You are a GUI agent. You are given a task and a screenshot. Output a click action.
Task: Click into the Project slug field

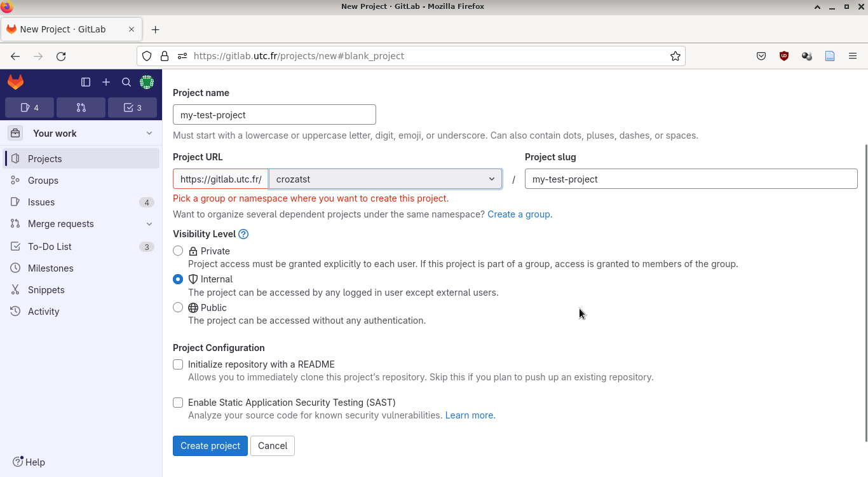click(x=691, y=179)
